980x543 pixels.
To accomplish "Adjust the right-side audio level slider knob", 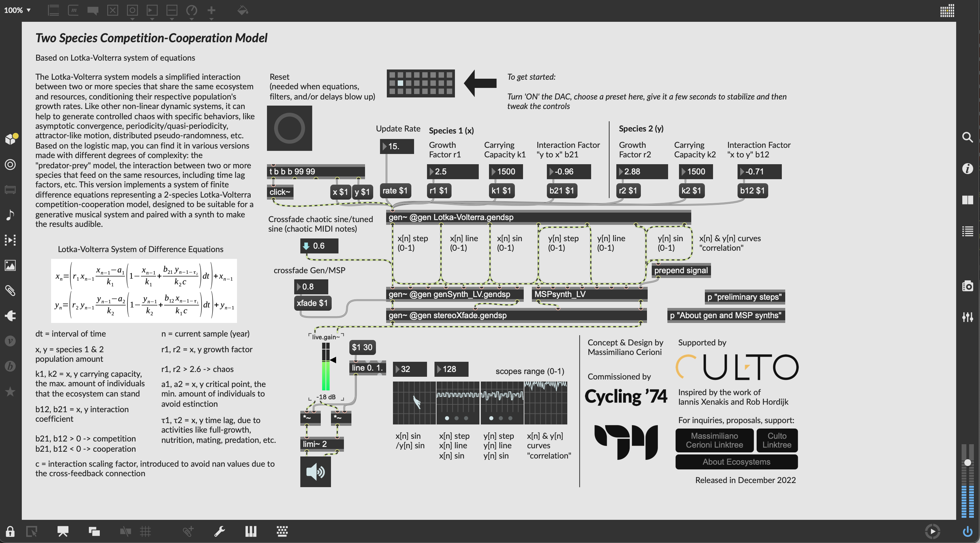I will pos(967,463).
